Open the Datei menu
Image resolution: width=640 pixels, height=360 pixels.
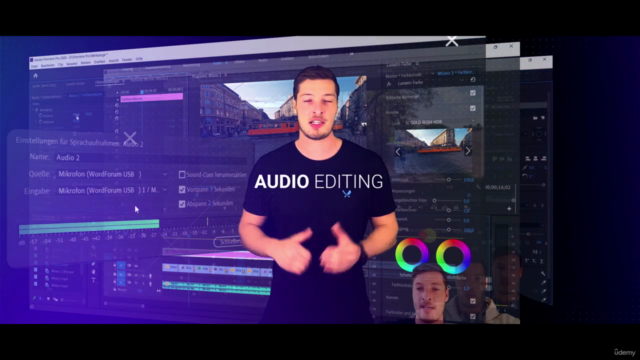[34, 66]
